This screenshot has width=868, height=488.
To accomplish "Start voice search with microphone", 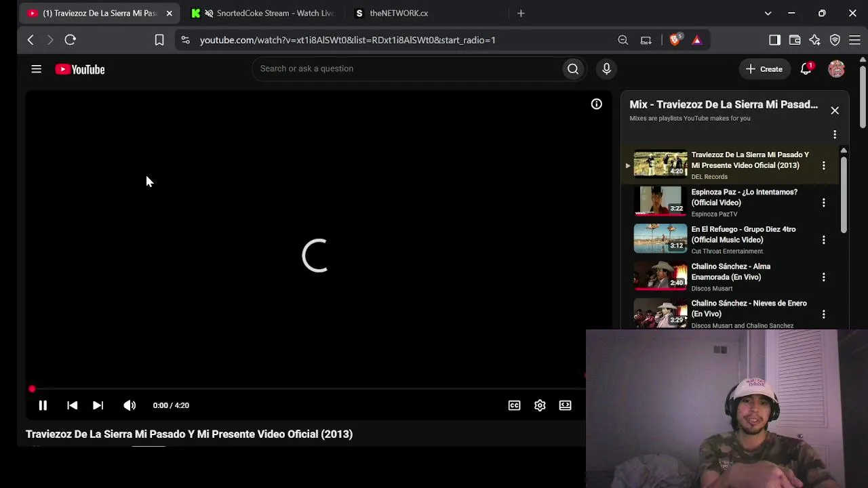I will (606, 68).
